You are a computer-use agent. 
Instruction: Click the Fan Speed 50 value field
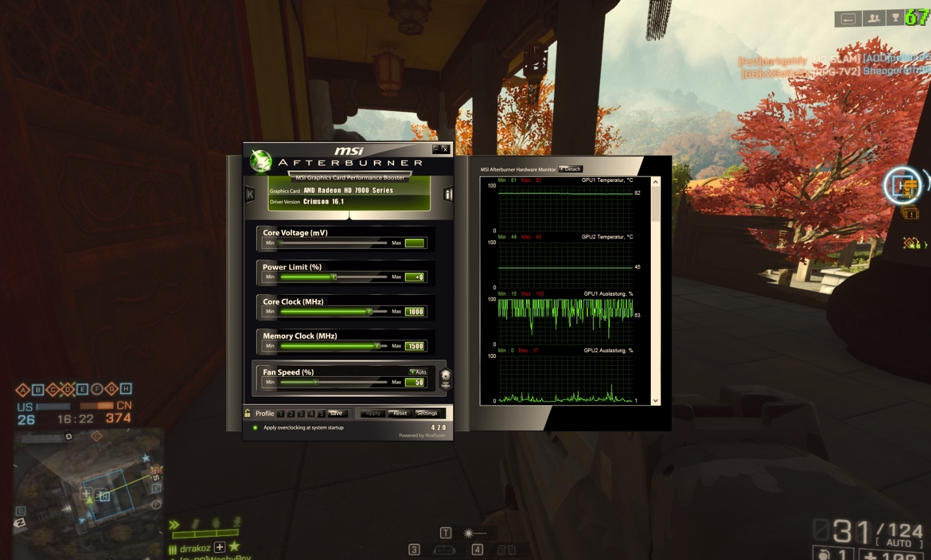pyautogui.click(x=415, y=382)
